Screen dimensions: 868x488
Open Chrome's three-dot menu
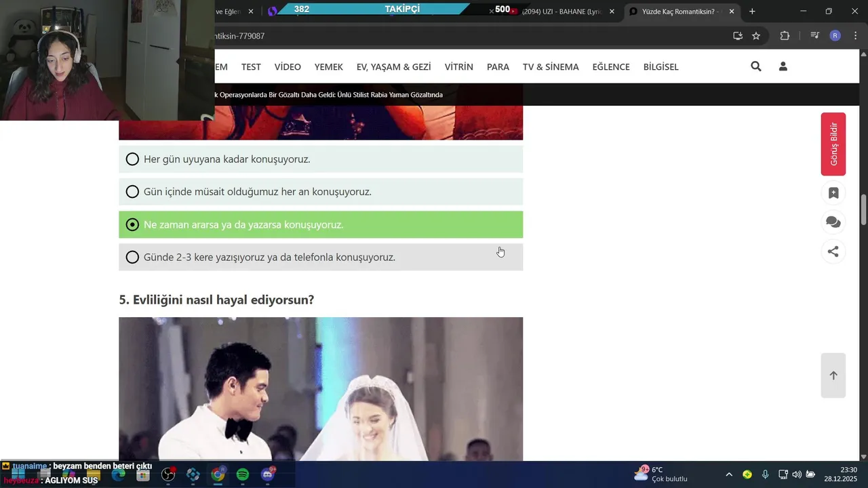coord(854,36)
